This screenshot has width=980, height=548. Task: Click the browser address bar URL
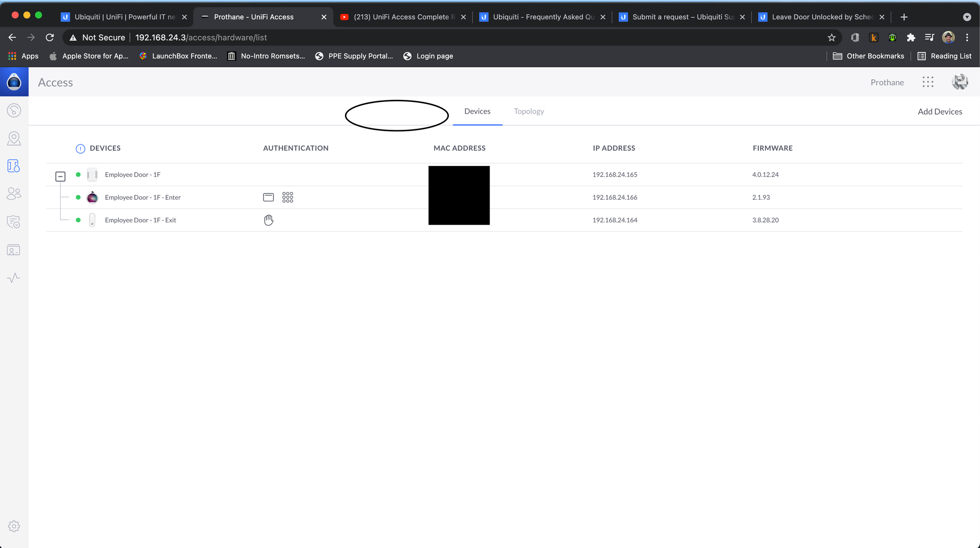[x=201, y=38]
